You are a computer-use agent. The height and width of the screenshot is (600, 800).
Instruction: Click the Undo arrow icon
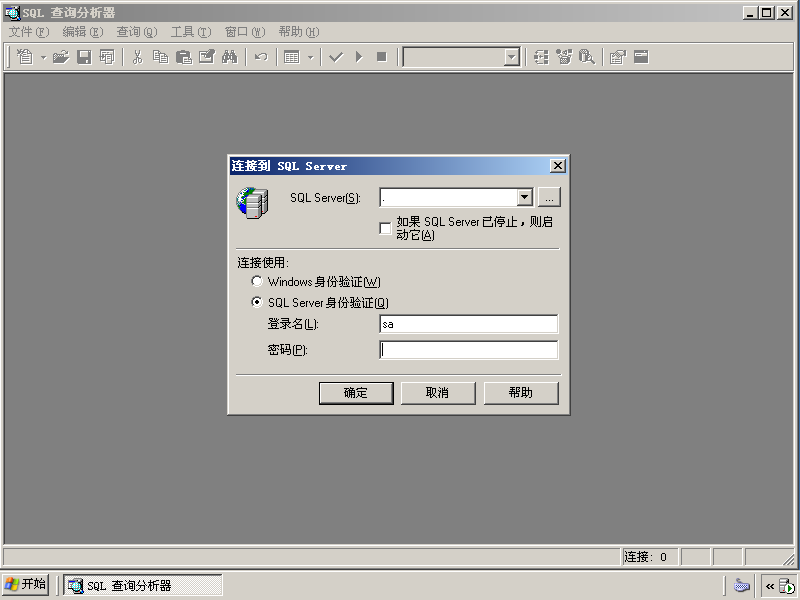coord(261,57)
